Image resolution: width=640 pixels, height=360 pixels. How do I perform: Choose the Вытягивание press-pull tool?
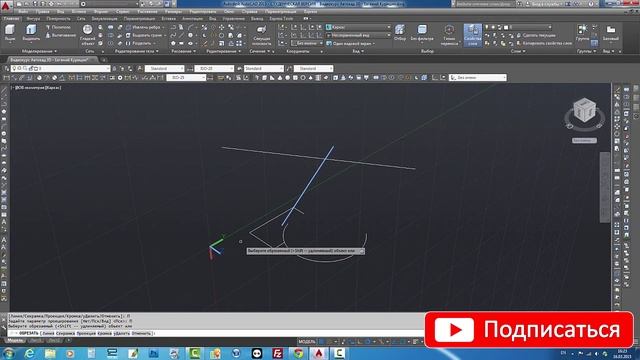(60, 36)
